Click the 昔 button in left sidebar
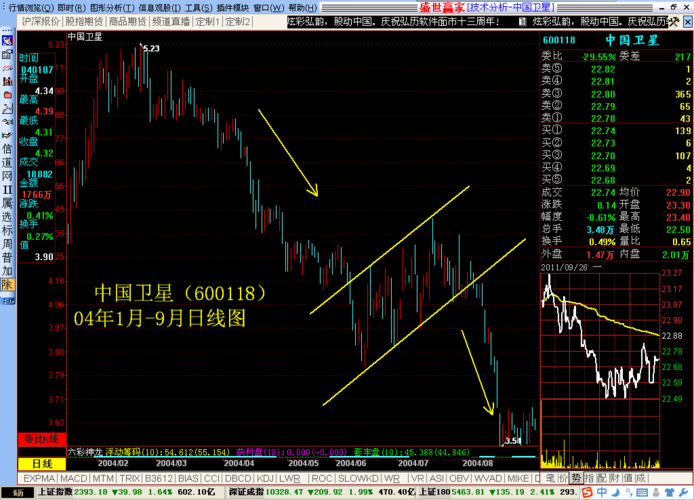Viewport: 694px width, 500px height. pos(7,258)
